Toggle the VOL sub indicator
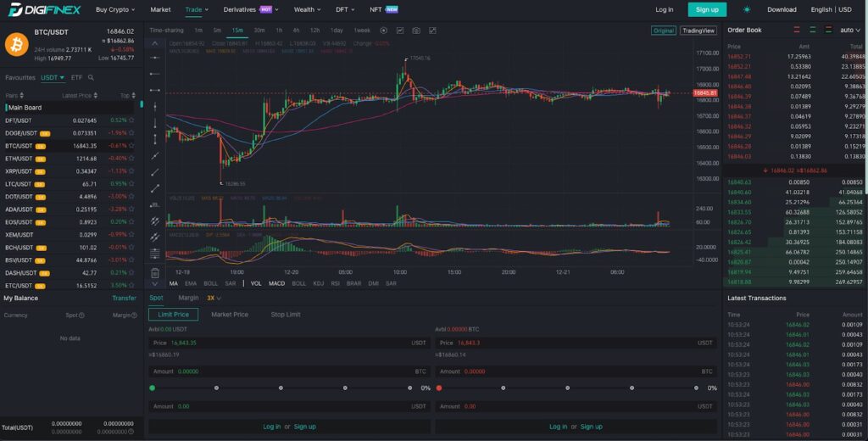The height and width of the screenshot is (441, 868). point(256,283)
